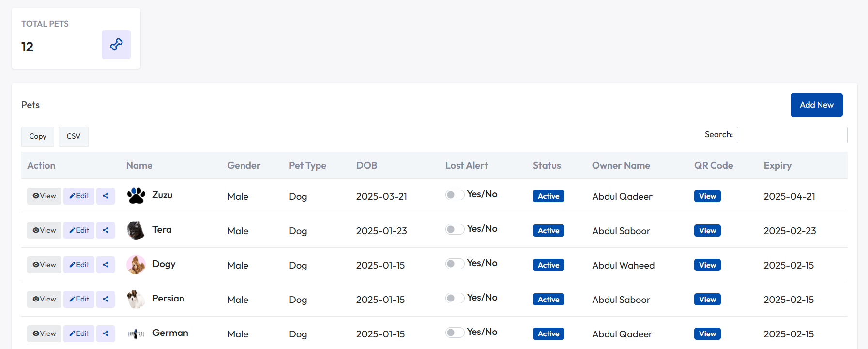The image size is (868, 349).
Task: Click the bone icon in Total Pets card
Action: (x=116, y=45)
